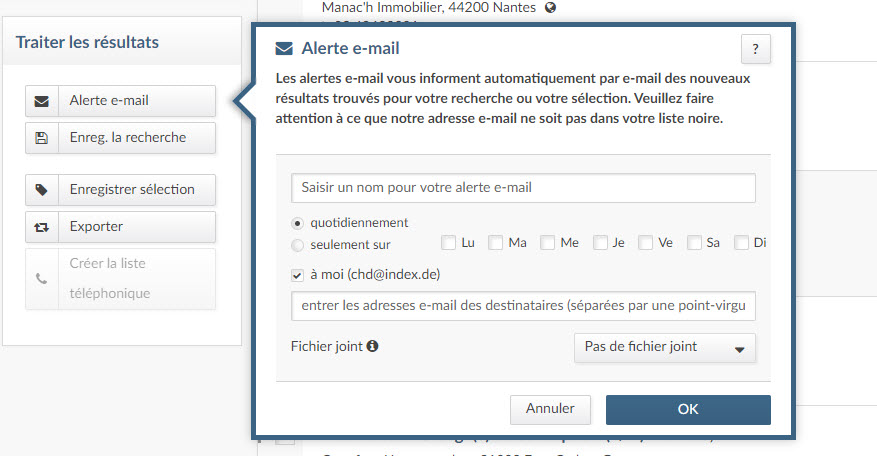Select the quotidiennement radio option
This screenshot has width=877, height=456.
coord(298,223)
